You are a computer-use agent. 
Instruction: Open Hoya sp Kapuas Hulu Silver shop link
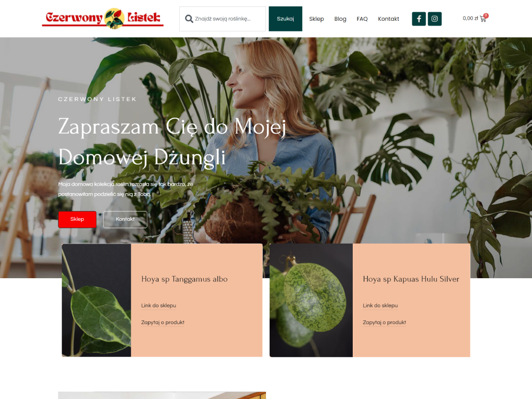380,305
